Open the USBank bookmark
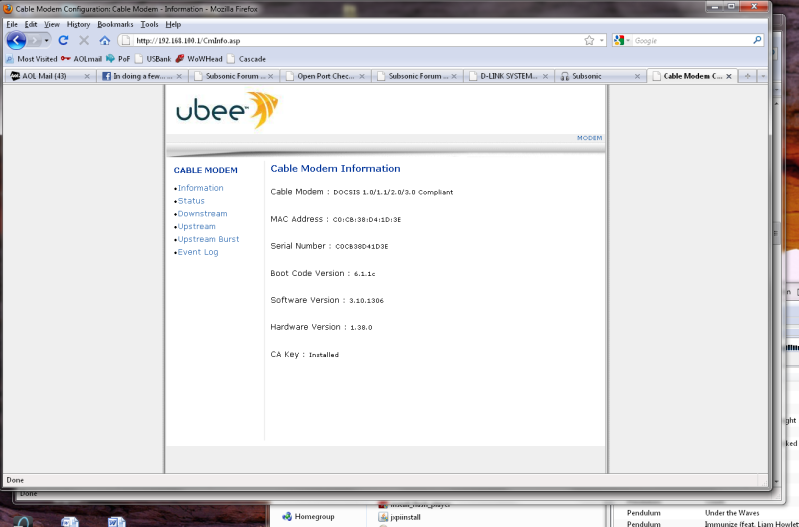 [153, 59]
